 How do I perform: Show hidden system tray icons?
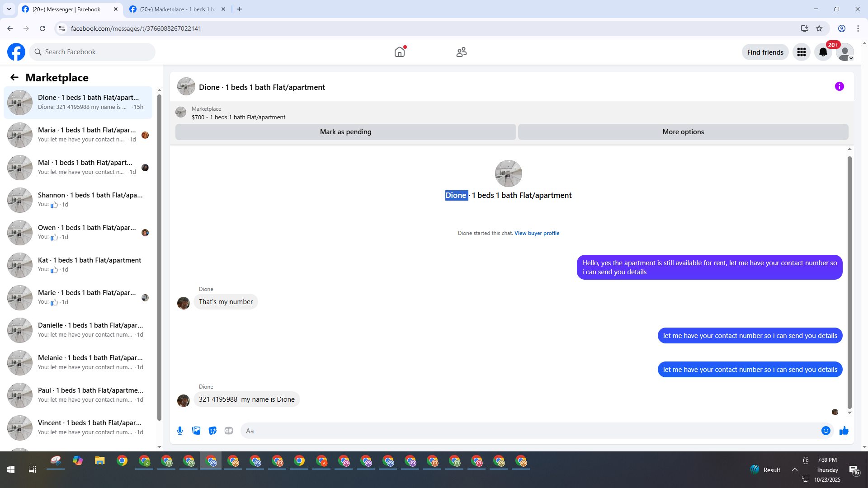click(794, 469)
